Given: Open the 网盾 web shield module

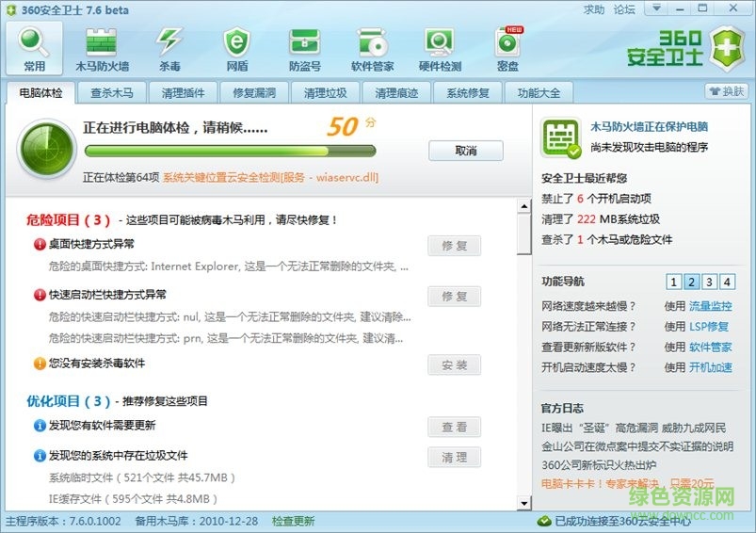Looking at the screenshot, I should pos(236,49).
